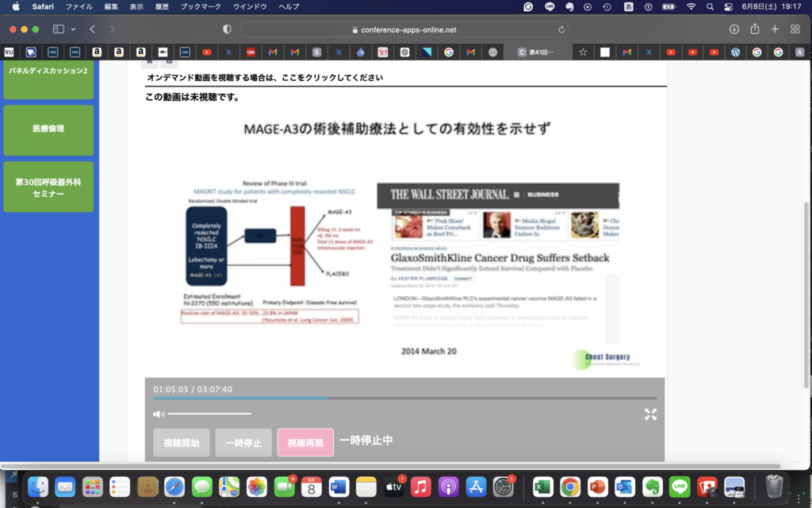Open the tab overview grid icon
This screenshot has width=812, height=508.
coord(795,29)
